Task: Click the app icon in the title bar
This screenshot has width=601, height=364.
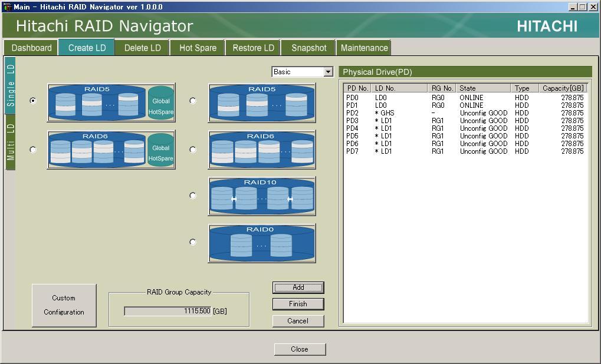Action: (x=7, y=7)
